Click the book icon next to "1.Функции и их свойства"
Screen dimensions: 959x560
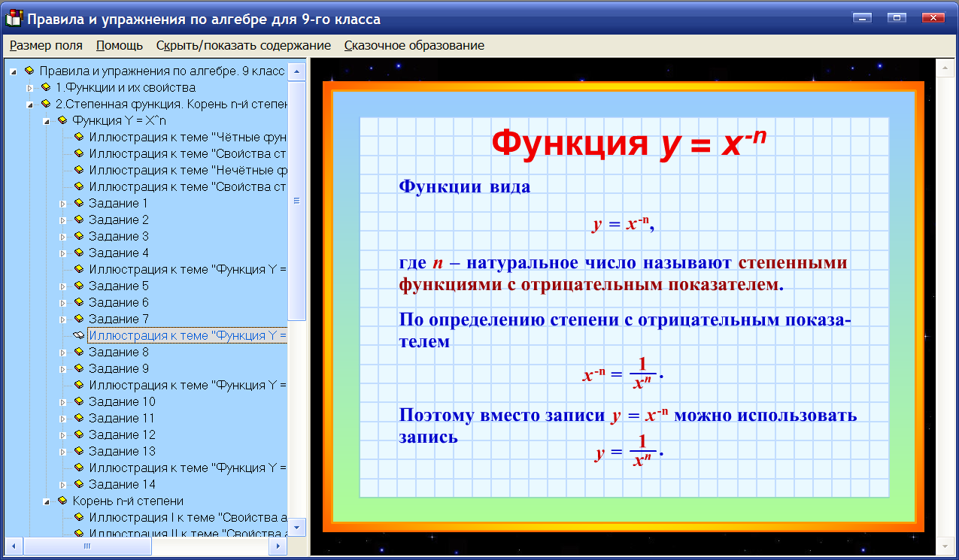(47, 87)
